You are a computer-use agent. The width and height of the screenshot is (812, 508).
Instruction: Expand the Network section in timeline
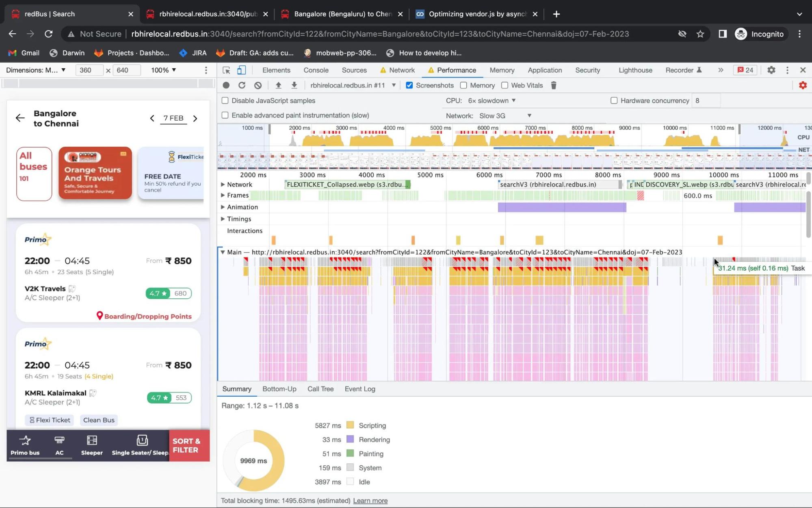[x=223, y=184]
